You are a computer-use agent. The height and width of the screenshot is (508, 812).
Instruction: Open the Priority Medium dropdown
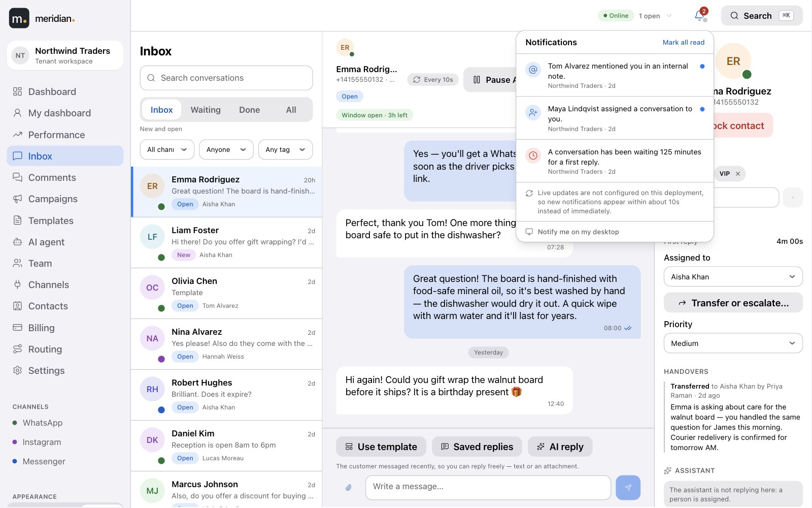point(733,343)
